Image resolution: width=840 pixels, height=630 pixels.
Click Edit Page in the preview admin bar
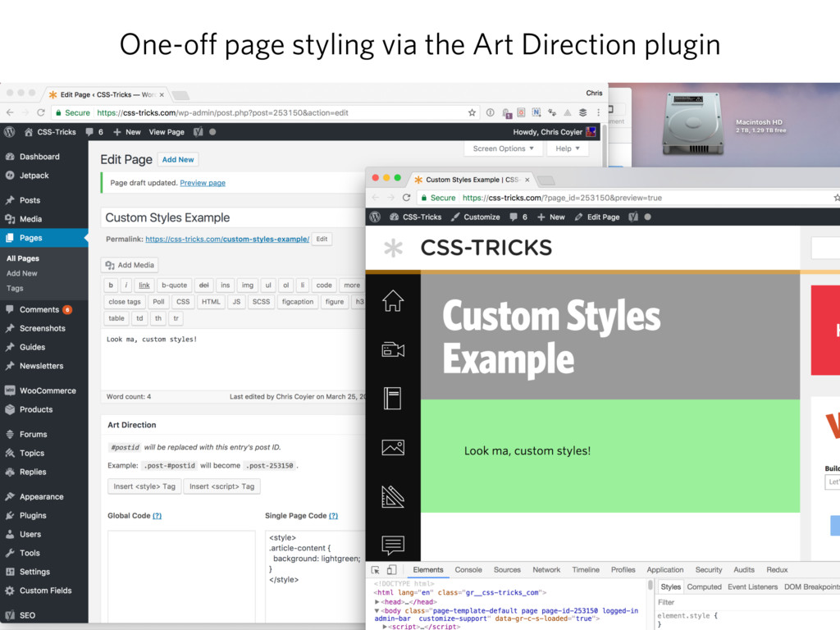[597, 217]
